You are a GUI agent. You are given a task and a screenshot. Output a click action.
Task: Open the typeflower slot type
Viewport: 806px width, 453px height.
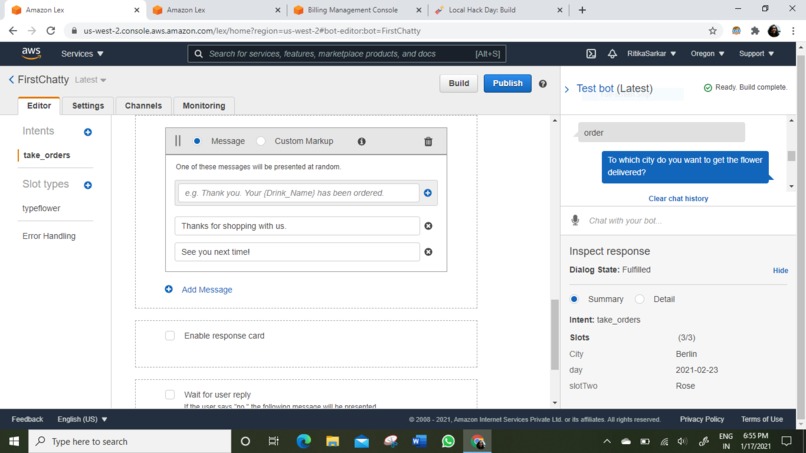(x=41, y=208)
